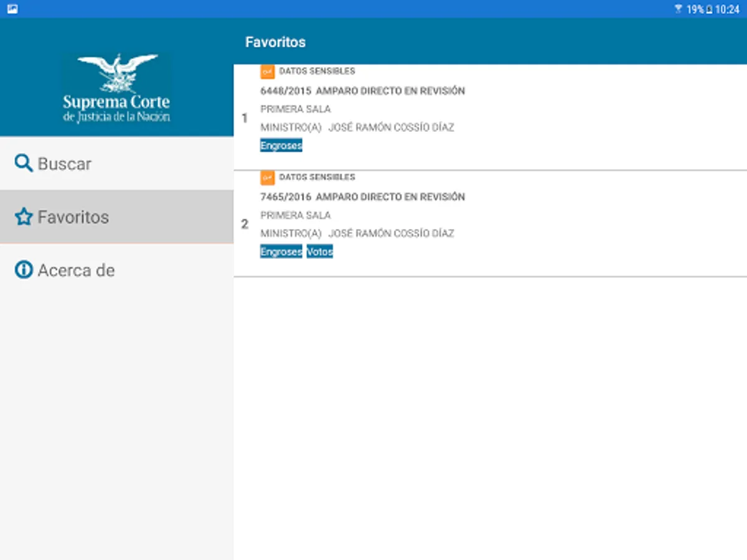Click the Acerca de info icon
747x560 pixels.
coord(23,270)
